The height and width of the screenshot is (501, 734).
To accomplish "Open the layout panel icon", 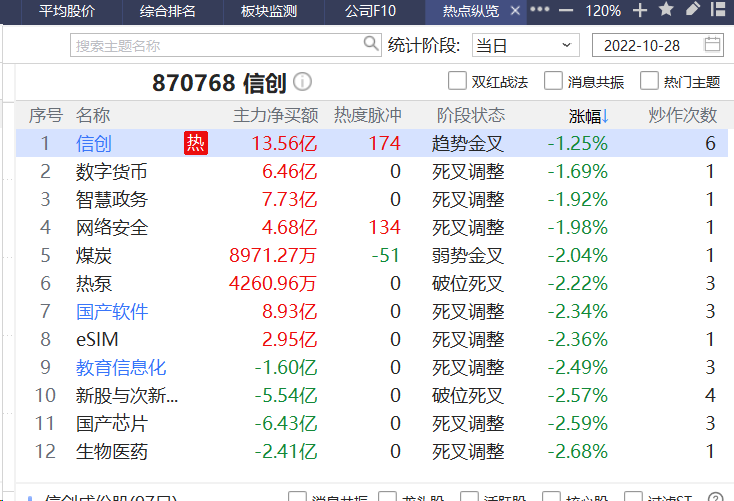I will click(719, 11).
